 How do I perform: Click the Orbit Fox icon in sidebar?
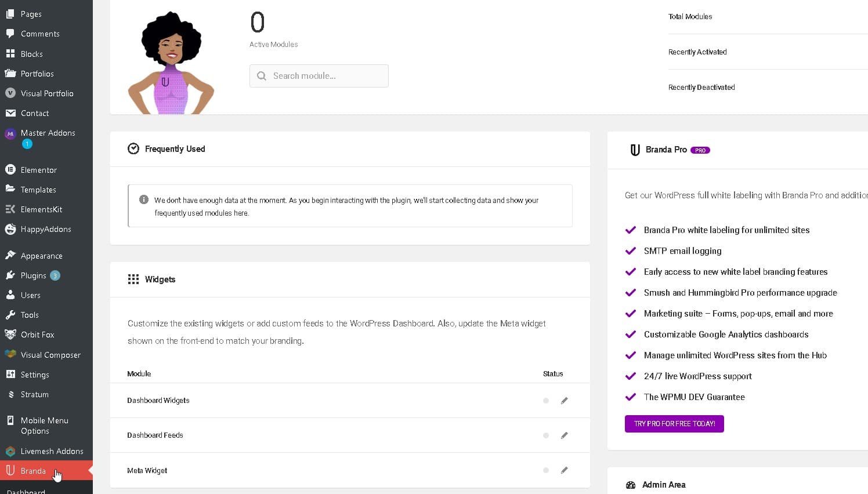pyautogui.click(x=10, y=335)
